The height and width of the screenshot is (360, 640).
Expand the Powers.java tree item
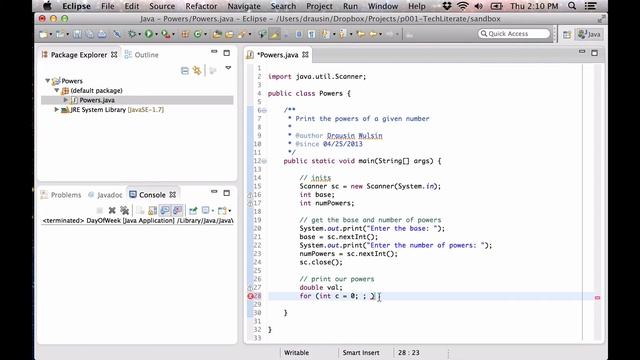[x=66, y=100]
